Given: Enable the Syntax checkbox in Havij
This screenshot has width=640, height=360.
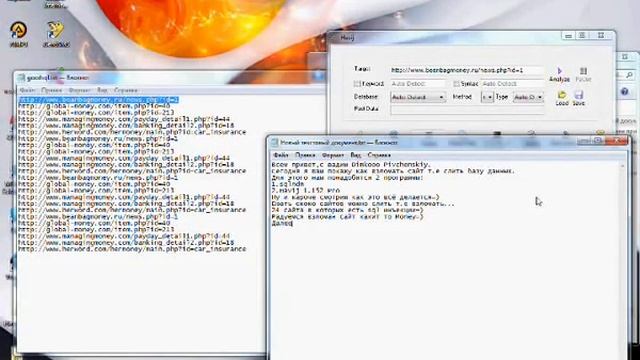Looking at the screenshot, I should pyautogui.click(x=456, y=84).
